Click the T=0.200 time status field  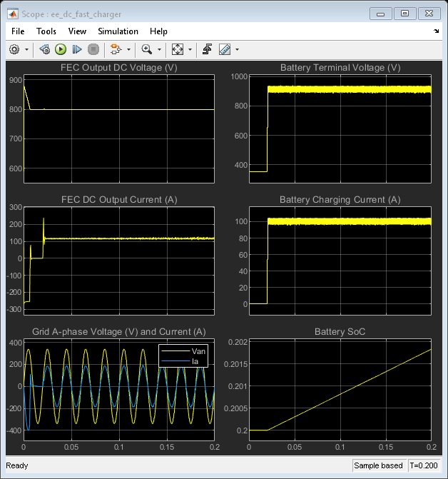(424, 465)
